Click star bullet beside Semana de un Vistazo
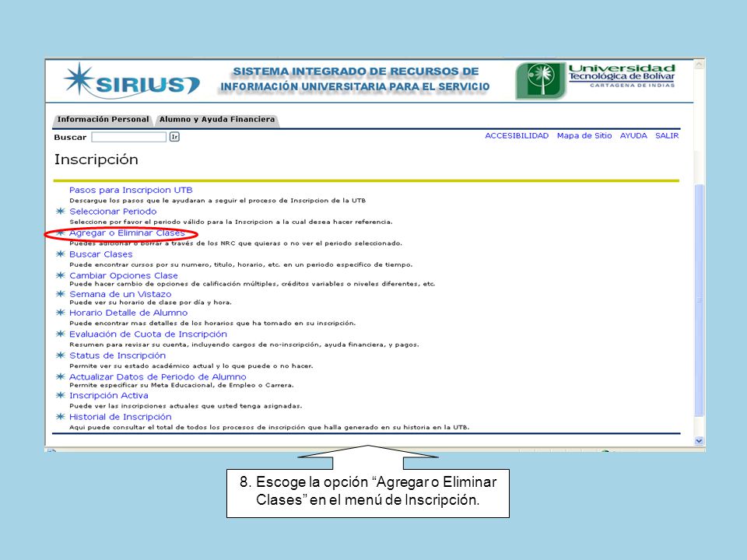Screen dimensions: 747x560 tap(61, 294)
